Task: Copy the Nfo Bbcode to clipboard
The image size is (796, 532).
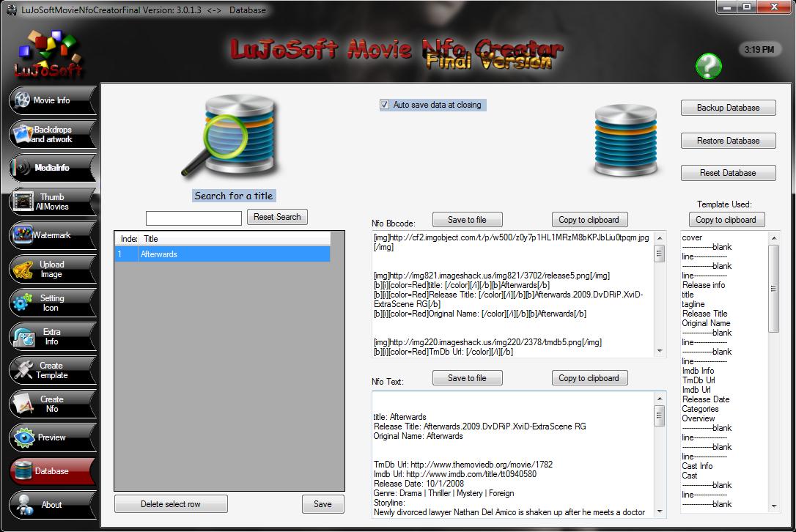Action: (589, 220)
